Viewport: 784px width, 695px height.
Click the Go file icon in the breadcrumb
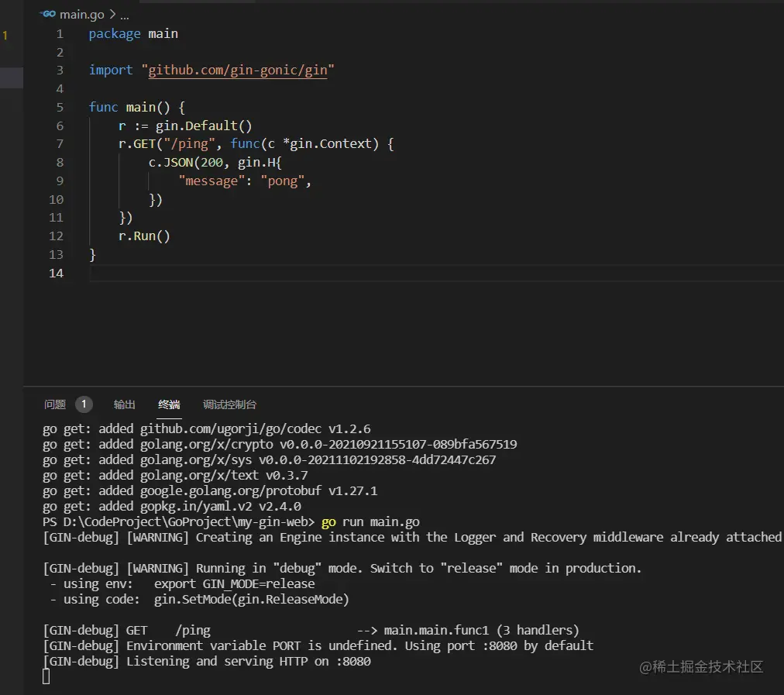pyautogui.click(x=48, y=14)
